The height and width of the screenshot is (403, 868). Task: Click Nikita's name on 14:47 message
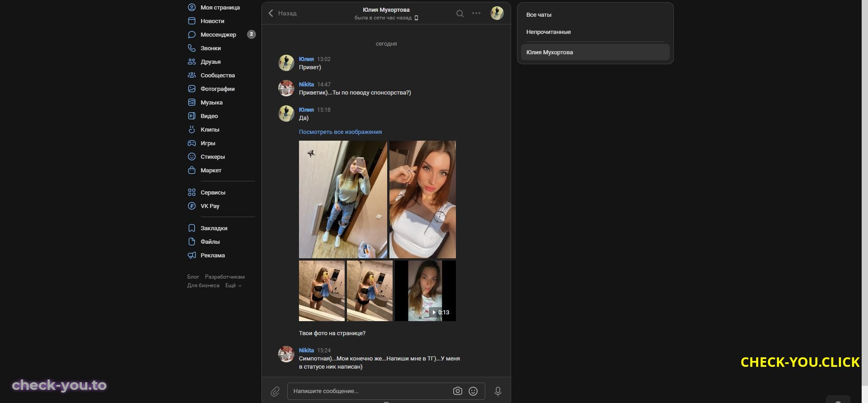point(306,85)
